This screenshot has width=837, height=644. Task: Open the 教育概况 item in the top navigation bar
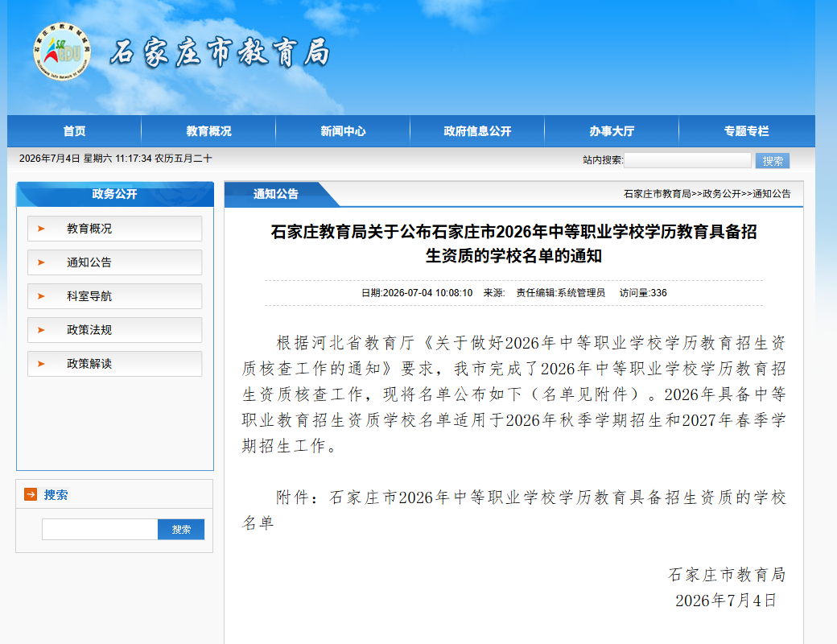(208, 131)
